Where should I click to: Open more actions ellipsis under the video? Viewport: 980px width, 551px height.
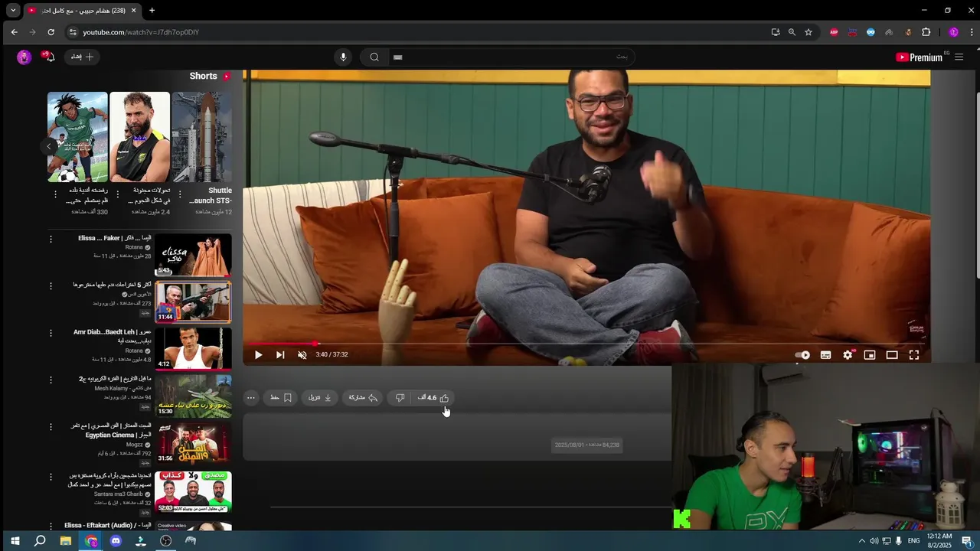click(x=251, y=398)
